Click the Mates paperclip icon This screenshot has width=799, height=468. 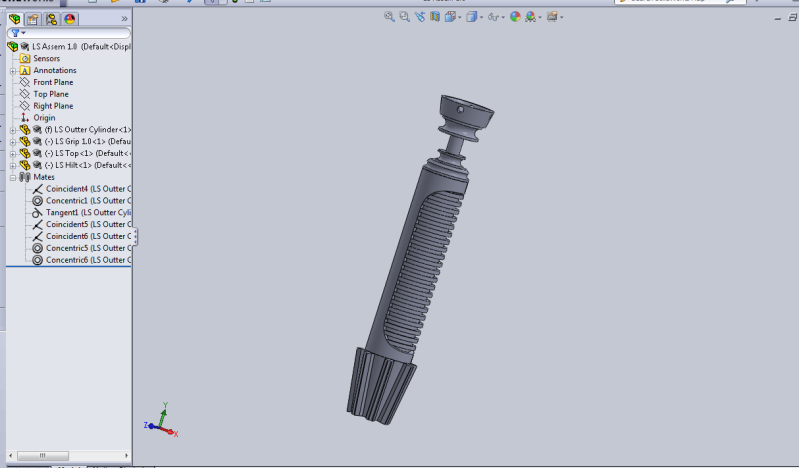[x=24, y=177]
